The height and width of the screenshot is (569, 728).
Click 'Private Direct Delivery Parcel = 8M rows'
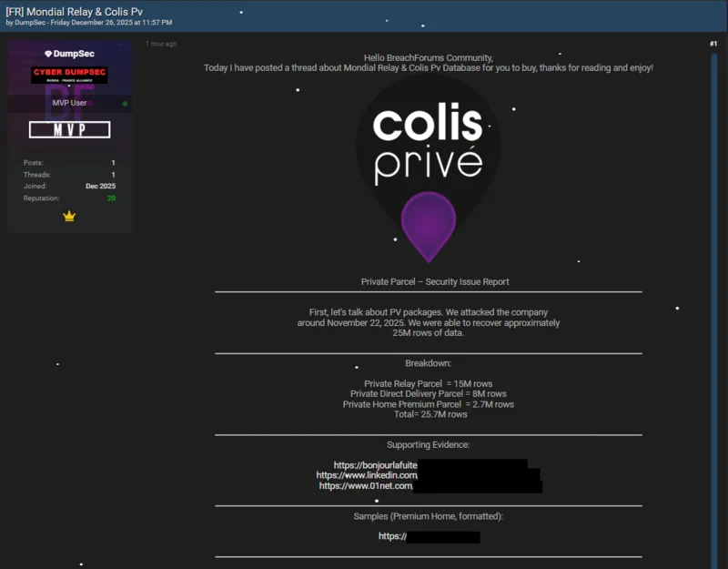tap(428, 394)
